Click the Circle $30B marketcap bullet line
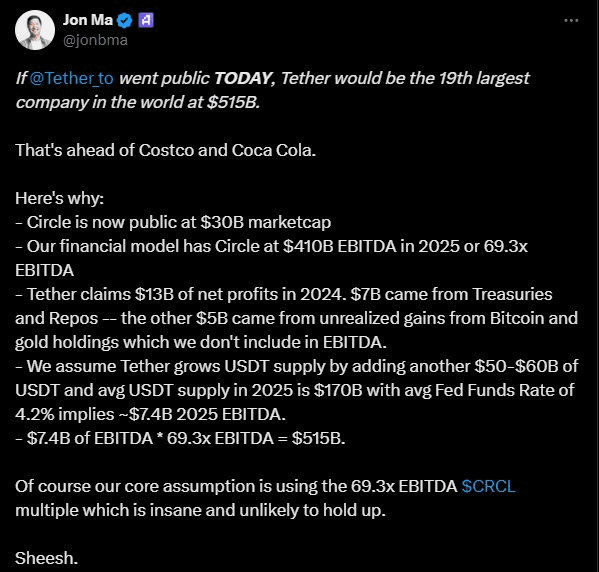This screenshot has height=572, width=599. coord(173,222)
